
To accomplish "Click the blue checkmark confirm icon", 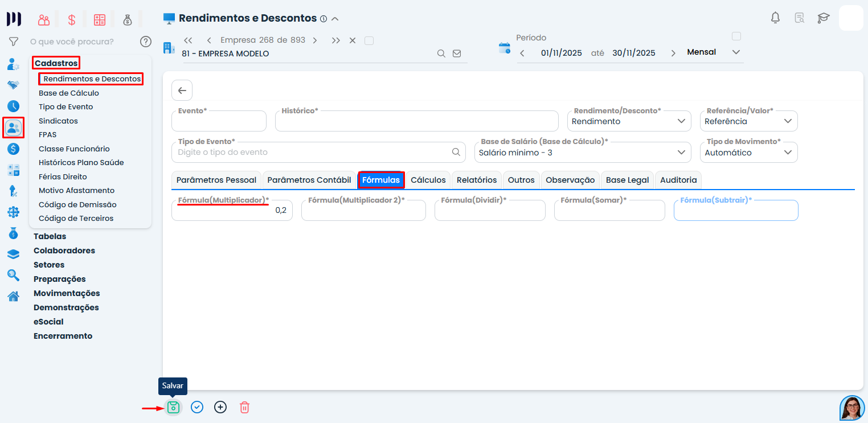I will (x=197, y=407).
